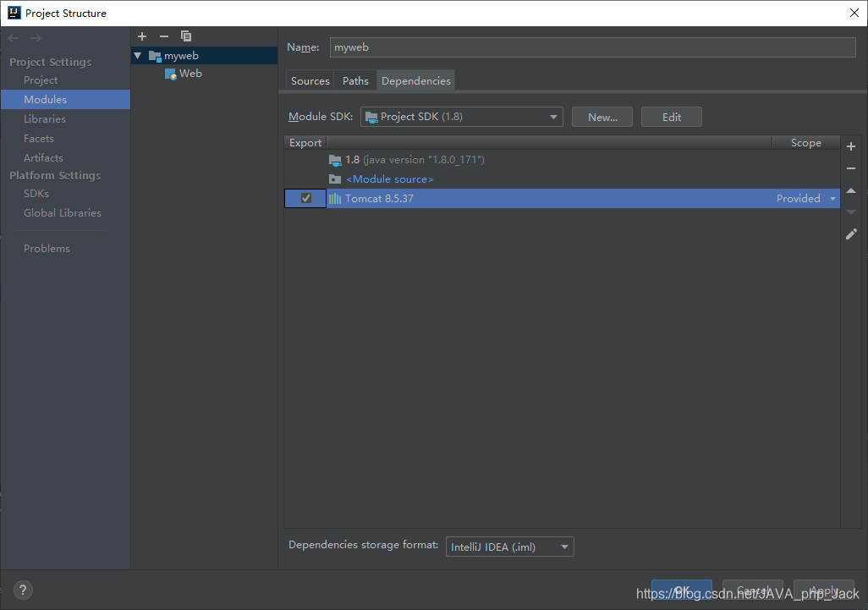Open the Provided scope dropdown for Tomcat
This screenshot has width=868, height=610.
832,199
